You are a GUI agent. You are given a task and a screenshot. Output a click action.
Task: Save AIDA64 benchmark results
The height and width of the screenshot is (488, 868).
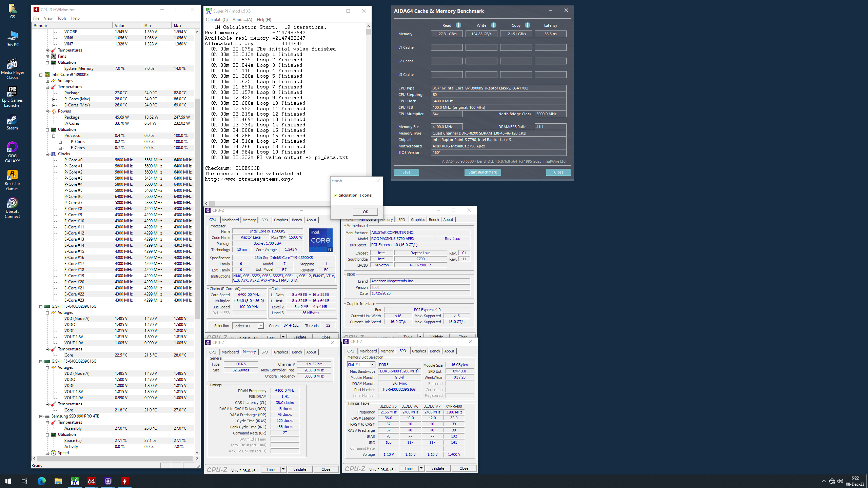pos(406,172)
